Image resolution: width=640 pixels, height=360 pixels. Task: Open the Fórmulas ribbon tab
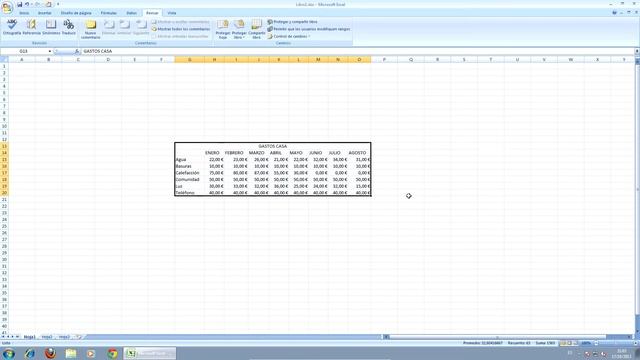(x=109, y=13)
